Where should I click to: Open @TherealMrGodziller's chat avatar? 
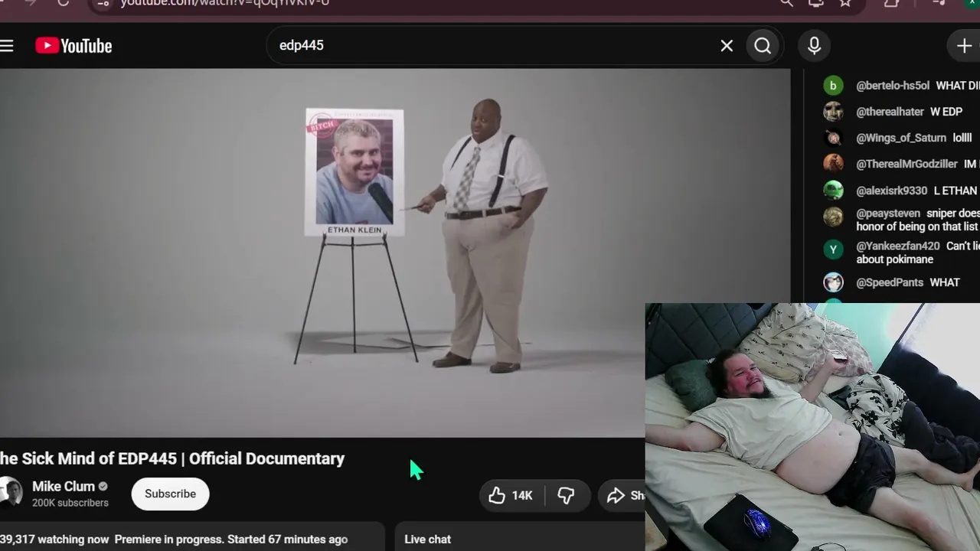pyautogui.click(x=833, y=164)
